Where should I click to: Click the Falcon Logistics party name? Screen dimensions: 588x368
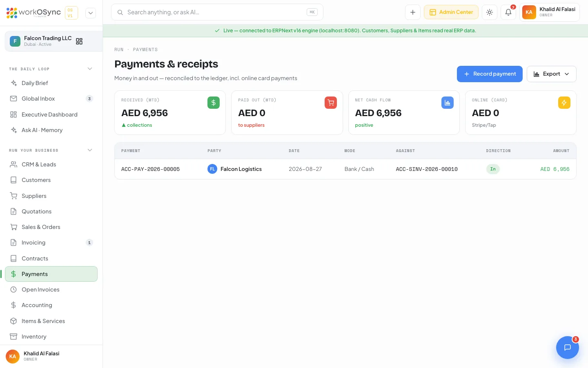pos(241,169)
